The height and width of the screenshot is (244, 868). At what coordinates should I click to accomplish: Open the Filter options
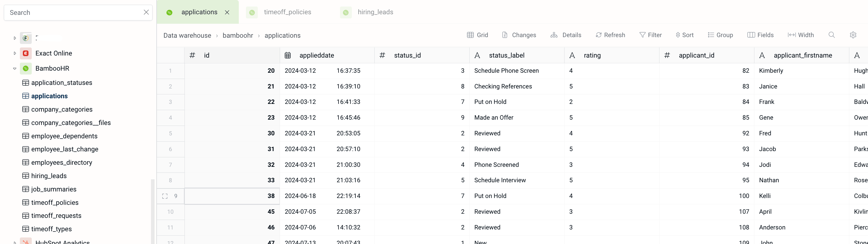(x=651, y=35)
